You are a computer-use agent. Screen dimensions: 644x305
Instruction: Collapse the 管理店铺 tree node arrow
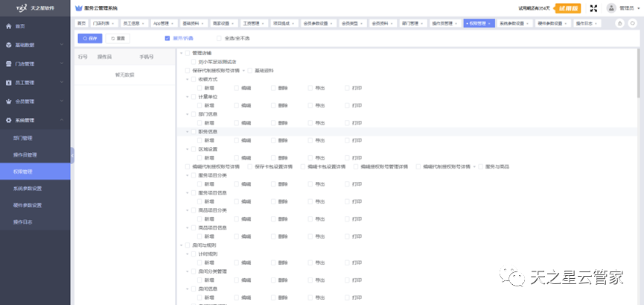182,53
